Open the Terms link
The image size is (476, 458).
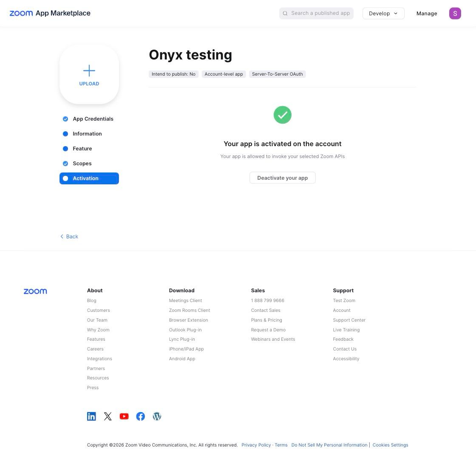tap(281, 445)
